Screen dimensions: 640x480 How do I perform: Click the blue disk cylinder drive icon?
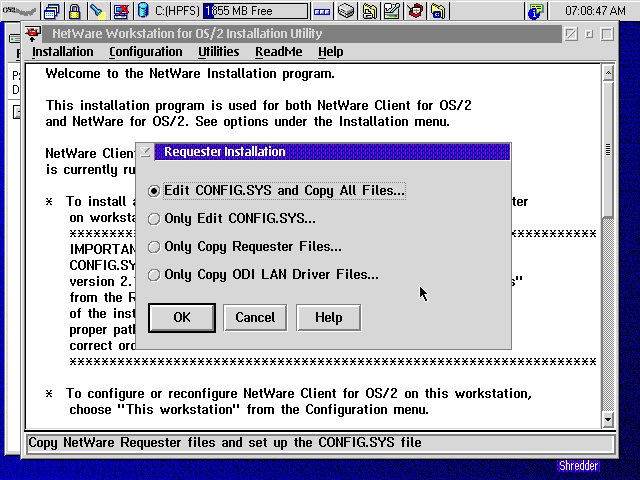(x=143, y=10)
